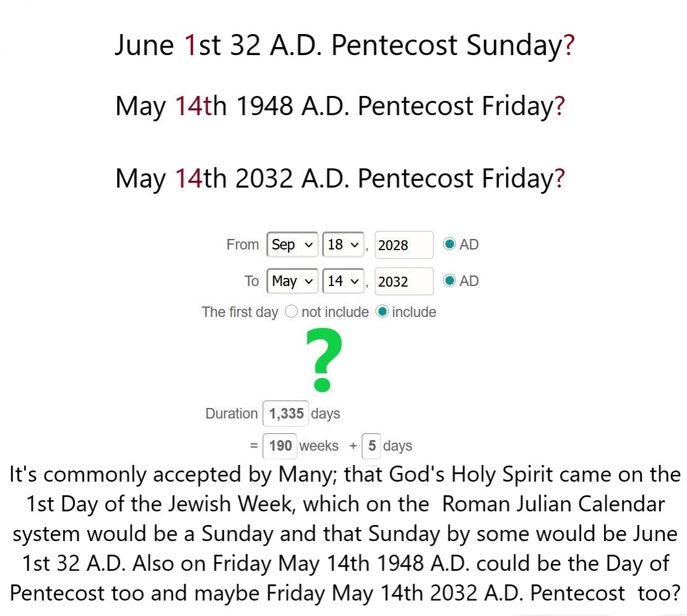This screenshot has width=687, height=616.
Task: Click the 'May 14th 1948 A.D.' heading
Action: [340, 106]
